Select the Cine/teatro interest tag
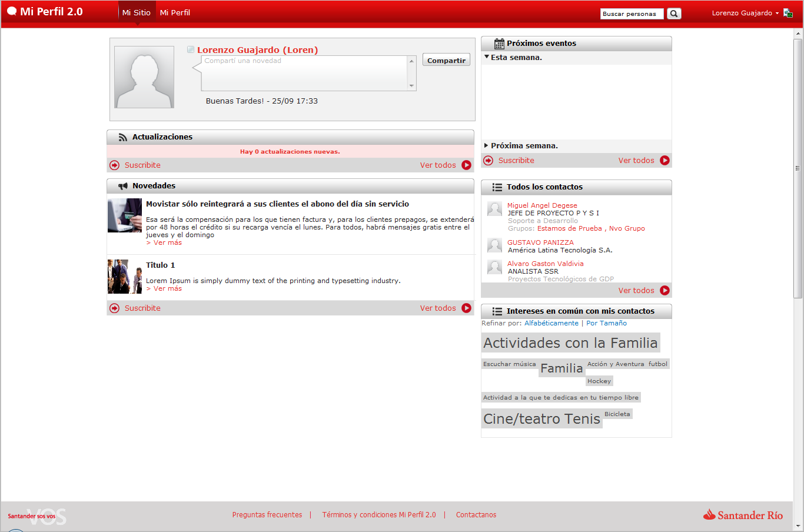The image size is (804, 532). click(x=521, y=419)
